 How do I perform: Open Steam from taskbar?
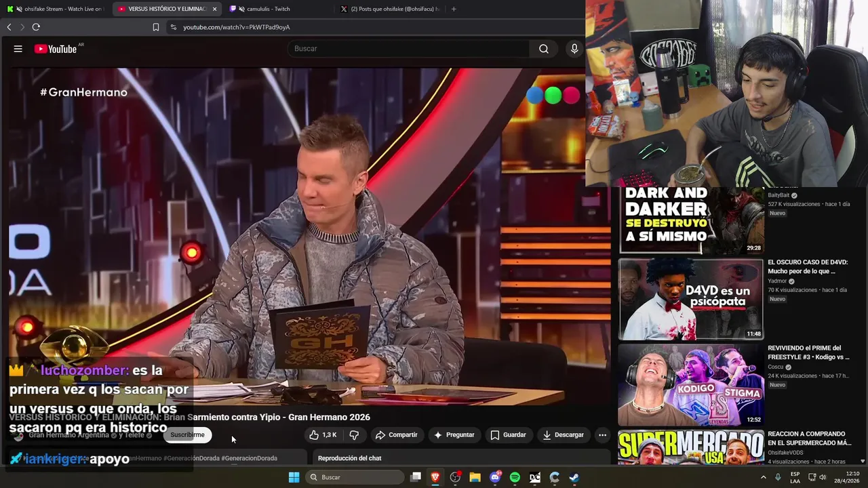click(574, 477)
